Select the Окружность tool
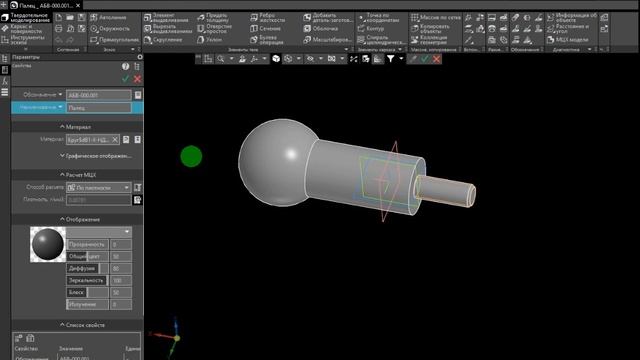The image size is (640, 360). coord(110,29)
